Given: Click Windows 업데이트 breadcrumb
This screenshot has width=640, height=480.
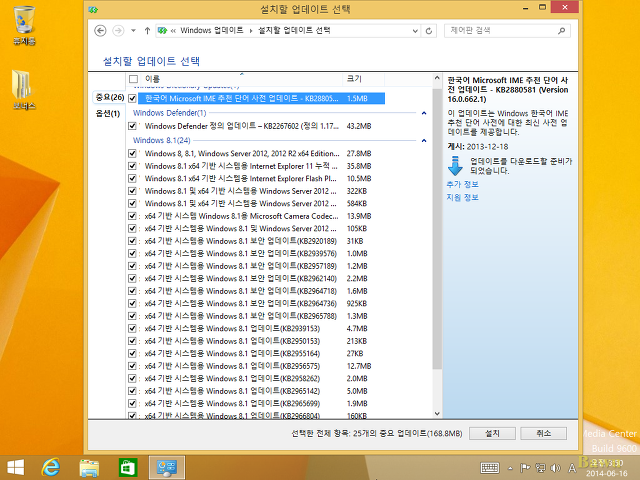Looking at the screenshot, I should click(211, 31).
